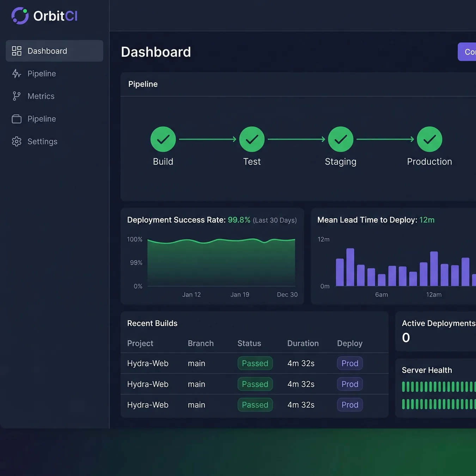Screen dimensions: 476x476
Task: Click the Dashboard grid icon in sidebar
Action: pyautogui.click(x=17, y=51)
